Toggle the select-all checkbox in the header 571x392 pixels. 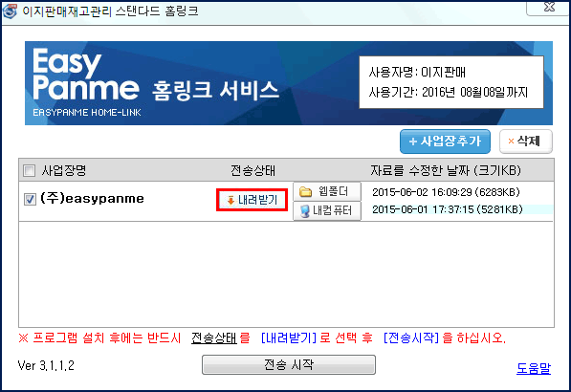click(29, 170)
